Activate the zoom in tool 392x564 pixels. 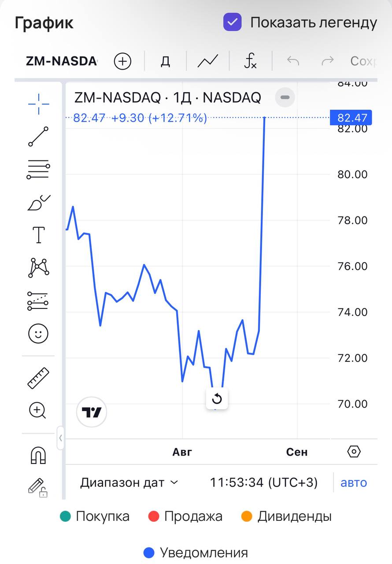(x=38, y=411)
